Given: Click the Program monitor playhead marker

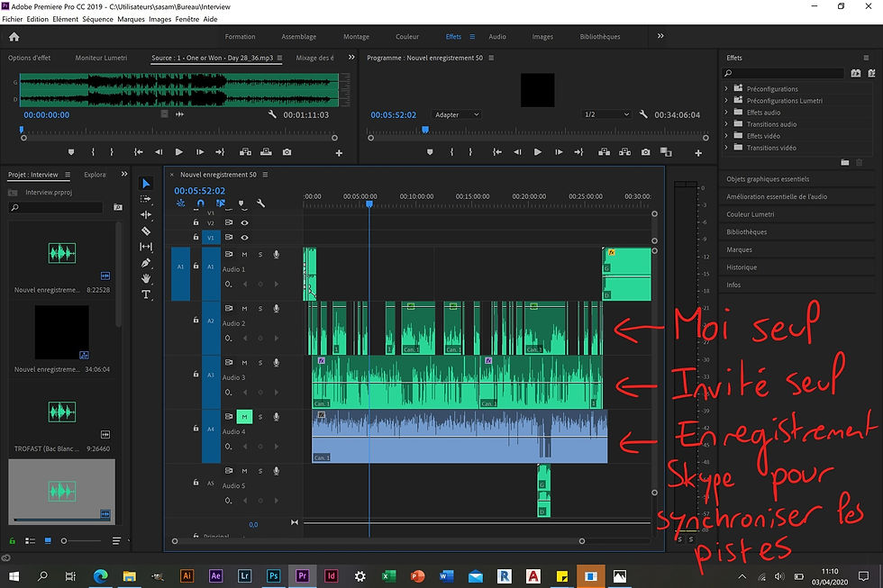Looking at the screenshot, I should [425, 130].
